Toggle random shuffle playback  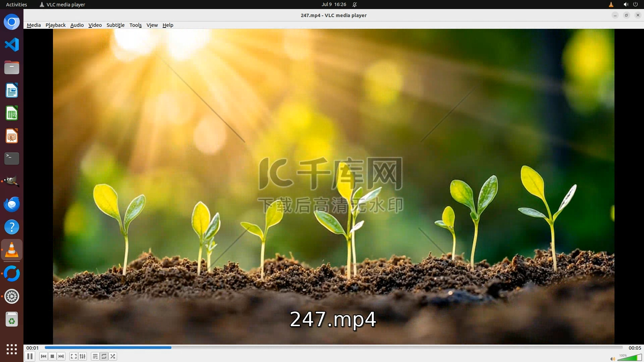coord(113,356)
